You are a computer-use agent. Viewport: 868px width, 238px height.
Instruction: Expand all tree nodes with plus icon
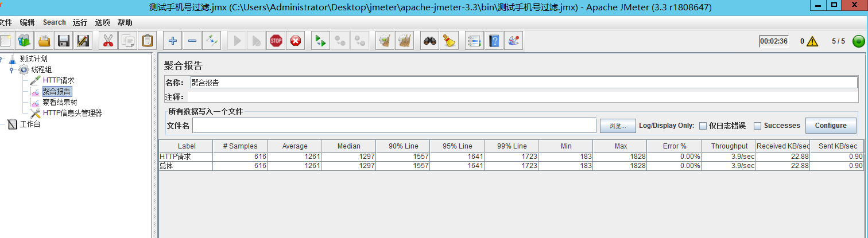pos(173,41)
